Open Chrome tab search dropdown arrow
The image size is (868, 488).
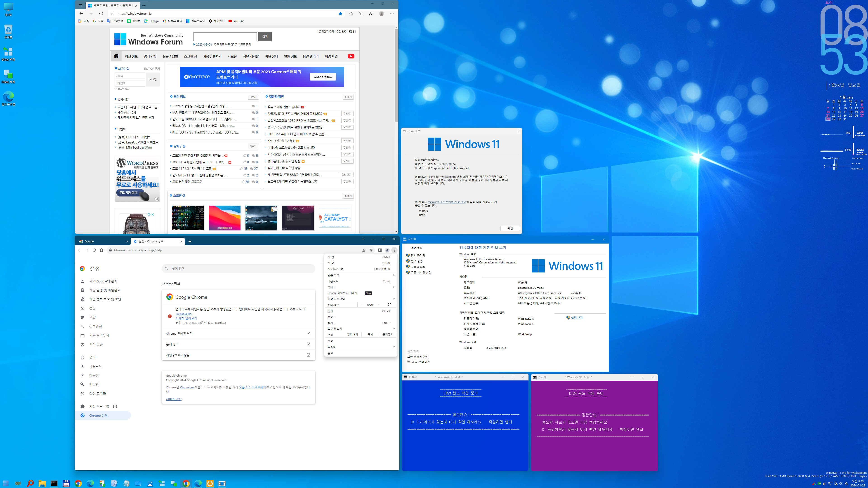pos(363,239)
